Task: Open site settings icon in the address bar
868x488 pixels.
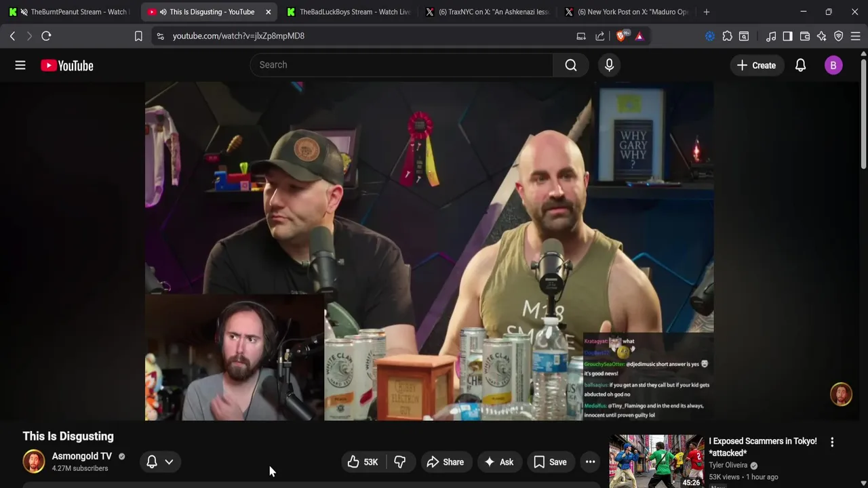Action: click(x=160, y=36)
